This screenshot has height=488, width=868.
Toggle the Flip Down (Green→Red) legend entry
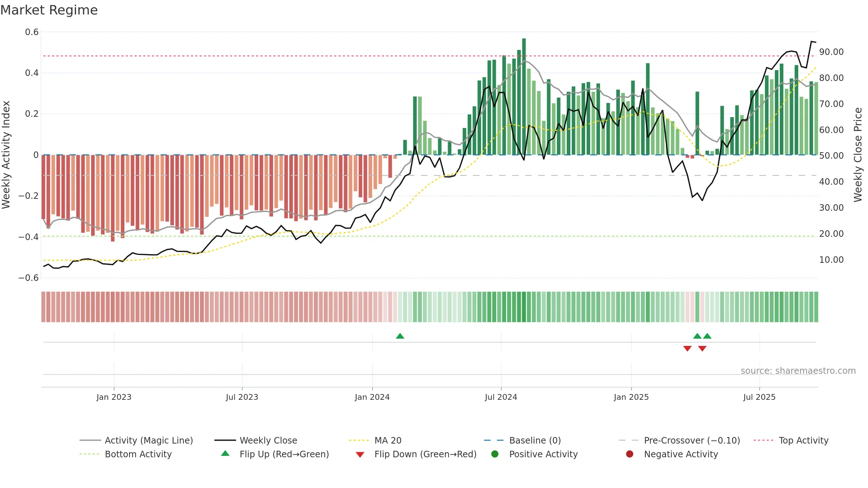(x=416, y=454)
